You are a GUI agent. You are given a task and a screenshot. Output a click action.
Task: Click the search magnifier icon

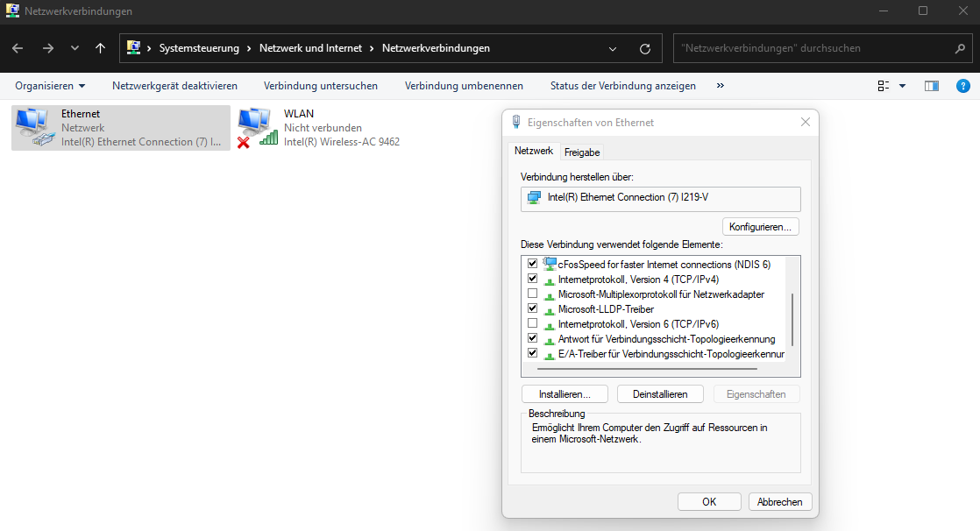coord(960,49)
